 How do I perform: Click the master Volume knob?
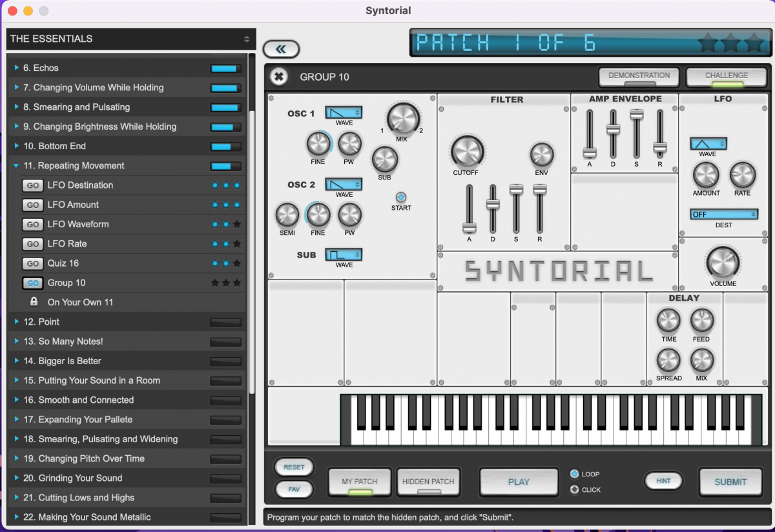click(x=723, y=263)
